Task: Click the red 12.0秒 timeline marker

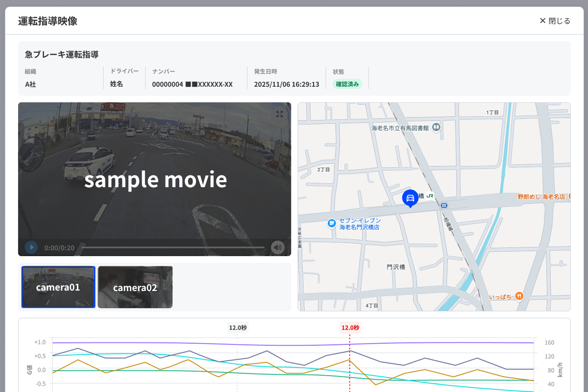Action: (x=350, y=328)
